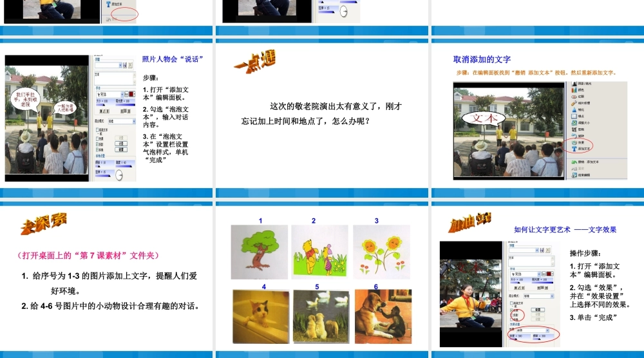The width and height of the screenshot is (644, 358).
Task: Click the 撤销 添加文本 undo icon
Action: coord(574,162)
